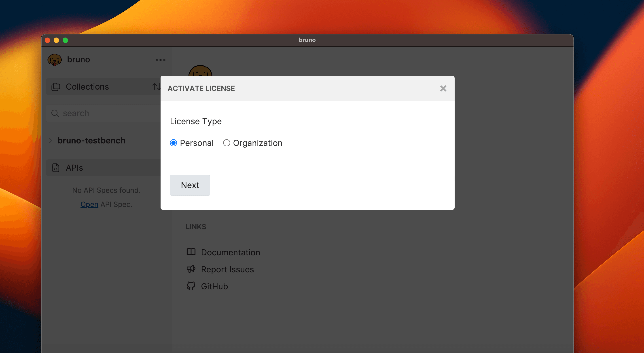Click the GitHub octocat icon
The image size is (644, 353).
[191, 286]
